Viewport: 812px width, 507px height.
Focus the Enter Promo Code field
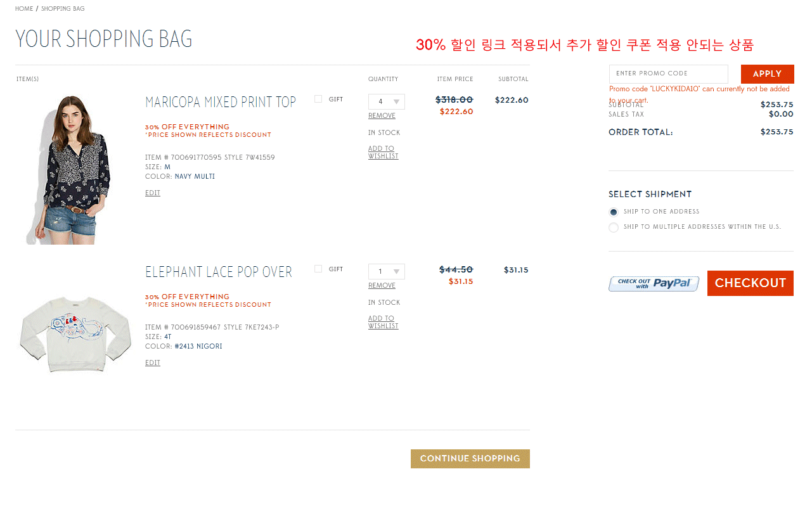(668, 74)
